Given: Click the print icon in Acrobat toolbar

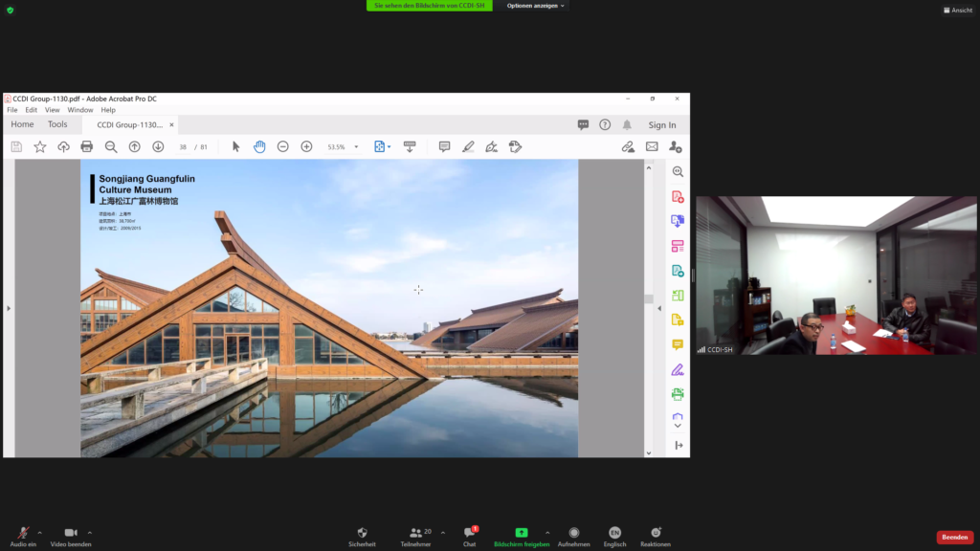Looking at the screenshot, I should click(87, 146).
